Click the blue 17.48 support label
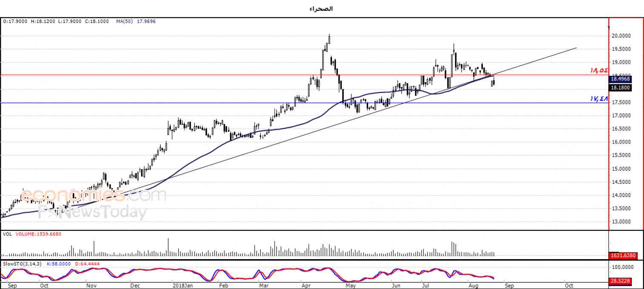This screenshot has height=289, width=644. coord(599,99)
